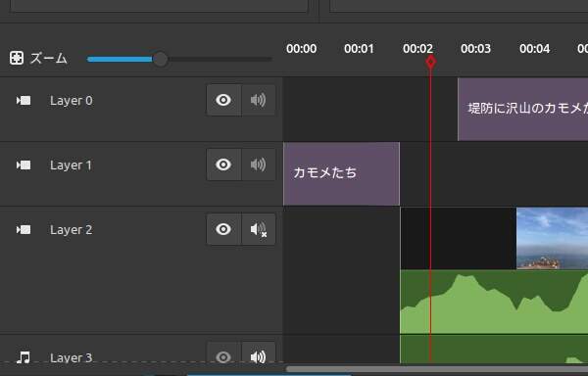Viewport: 588px width, 376px height.
Task: Select the Layer 2 label
Action: pos(72,229)
